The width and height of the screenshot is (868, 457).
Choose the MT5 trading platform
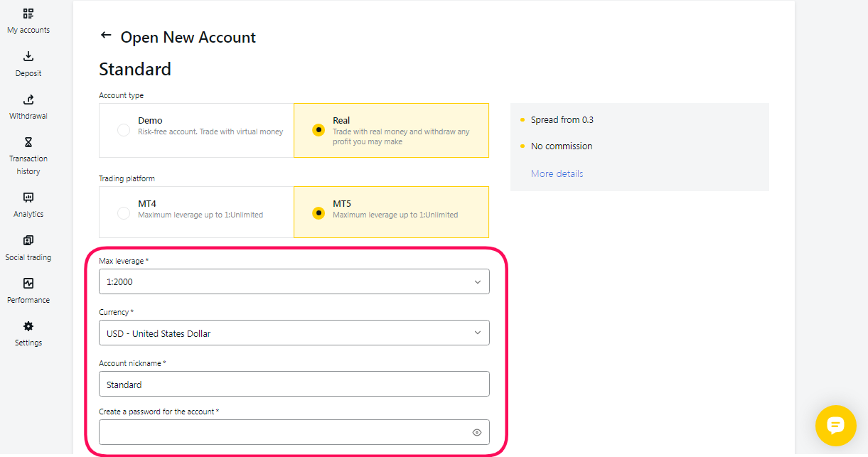tap(318, 213)
